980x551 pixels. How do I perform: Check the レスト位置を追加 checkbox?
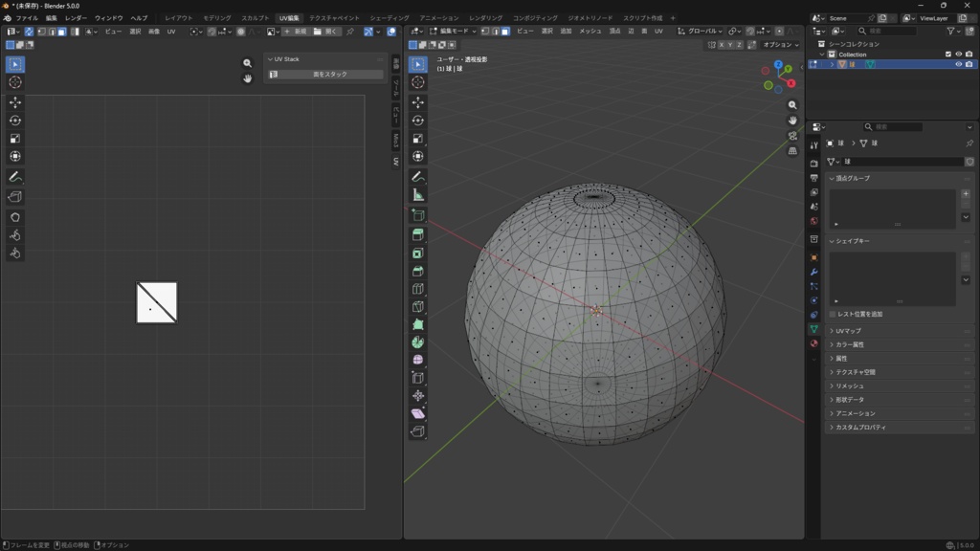coord(833,314)
